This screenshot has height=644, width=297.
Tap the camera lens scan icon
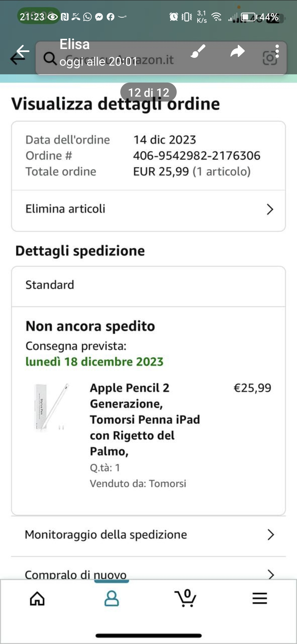tap(269, 58)
